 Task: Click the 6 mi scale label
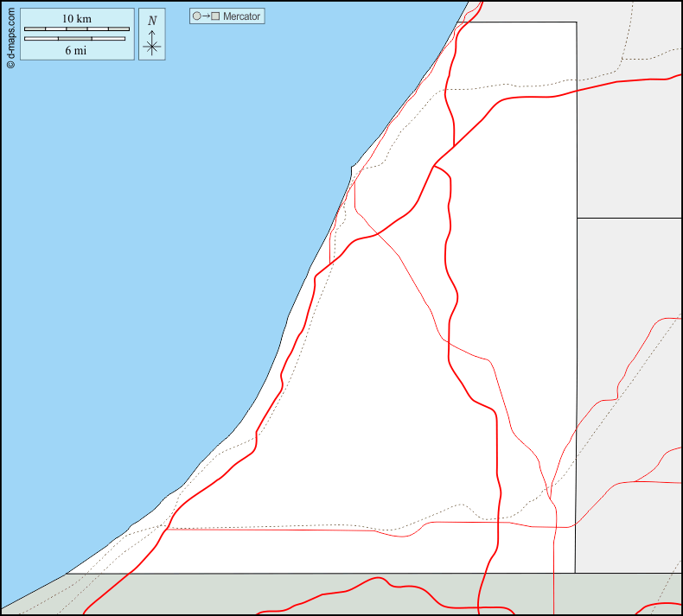click(77, 50)
